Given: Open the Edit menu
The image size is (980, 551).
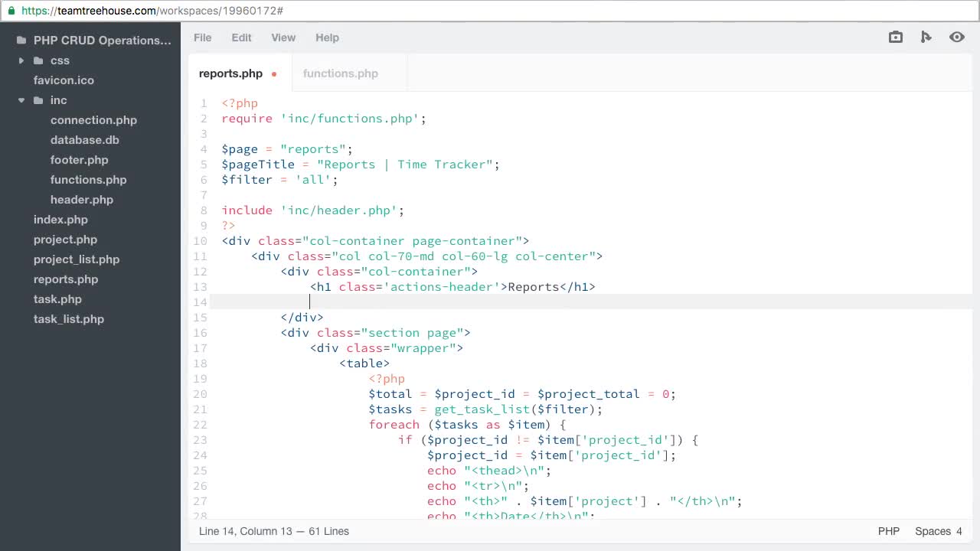Looking at the screenshot, I should point(241,37).
